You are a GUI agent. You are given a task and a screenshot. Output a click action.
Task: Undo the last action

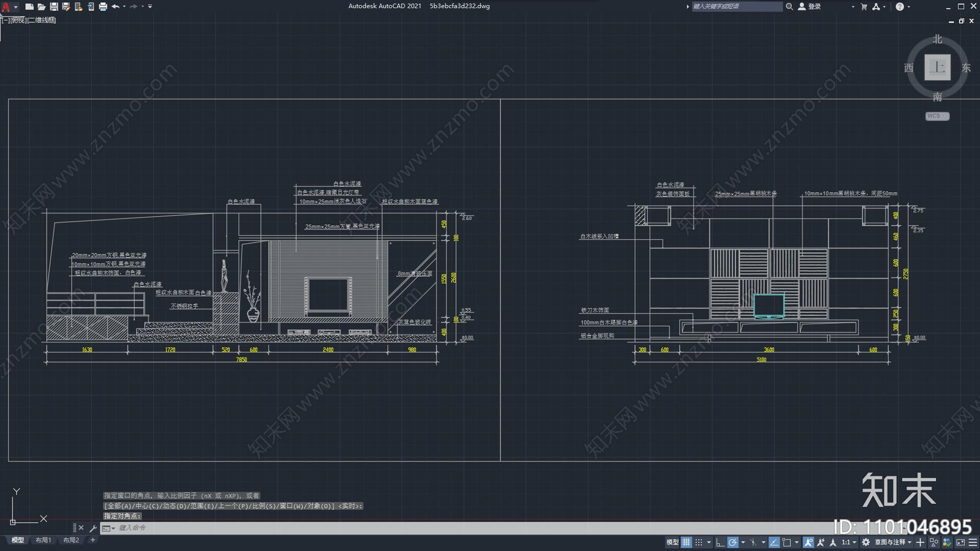coord(115,7)
